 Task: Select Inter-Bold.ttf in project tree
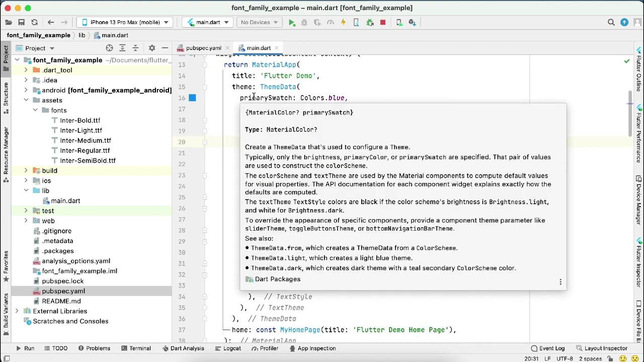[80, 120]
